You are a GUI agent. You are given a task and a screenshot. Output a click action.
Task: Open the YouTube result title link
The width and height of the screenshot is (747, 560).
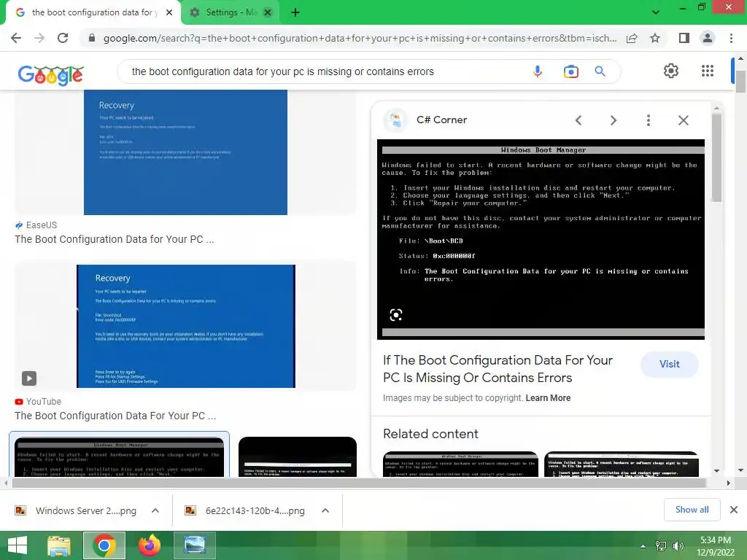(x=115, y=416)
